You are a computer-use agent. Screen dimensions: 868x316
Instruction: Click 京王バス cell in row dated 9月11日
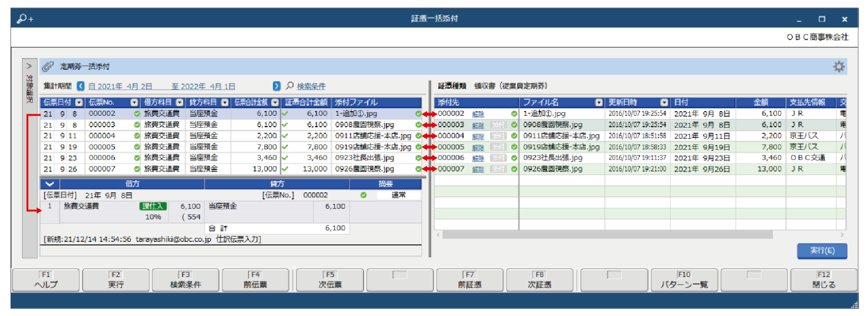click(803, 136)
